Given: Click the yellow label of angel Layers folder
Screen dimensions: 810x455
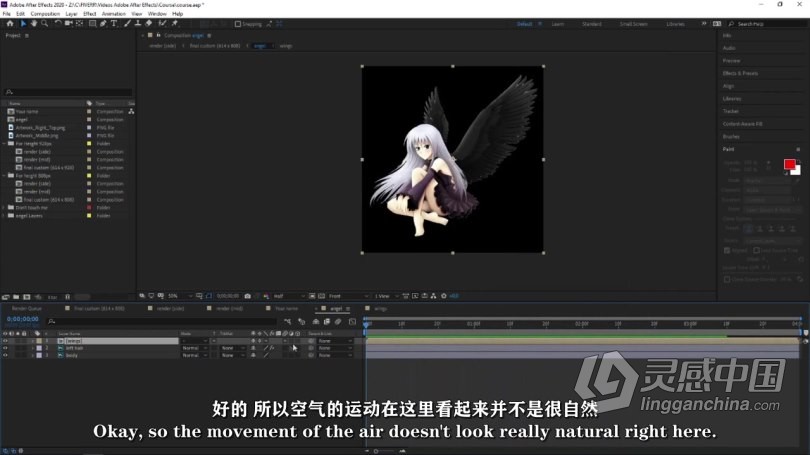Looking at the screenshot, I should tap(89, 216).
